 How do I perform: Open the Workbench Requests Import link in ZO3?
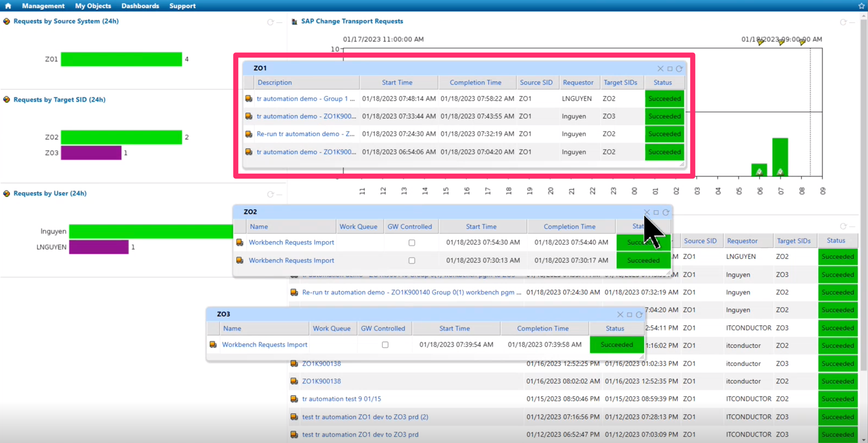[264, 345]
